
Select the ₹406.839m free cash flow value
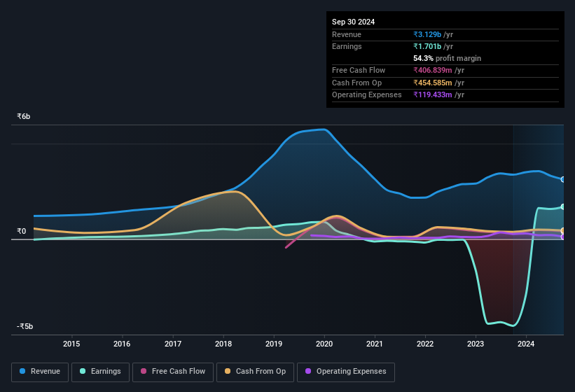tap(433, 70)
